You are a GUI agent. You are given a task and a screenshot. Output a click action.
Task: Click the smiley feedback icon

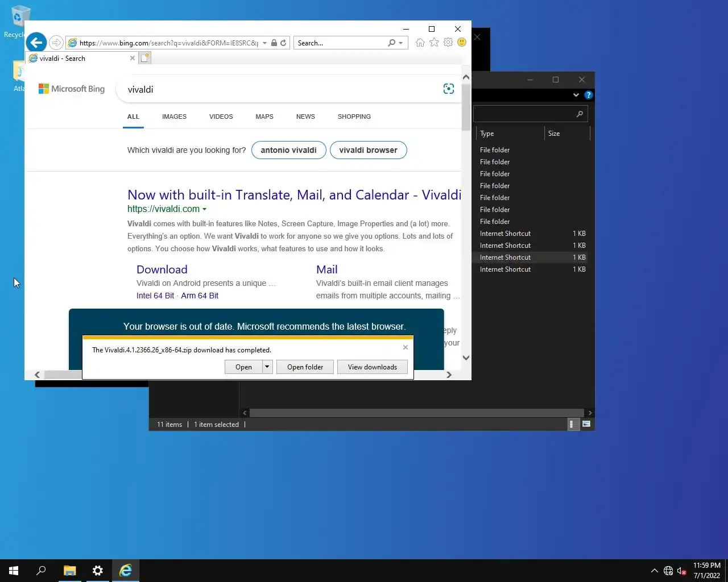tap(462, 43)
